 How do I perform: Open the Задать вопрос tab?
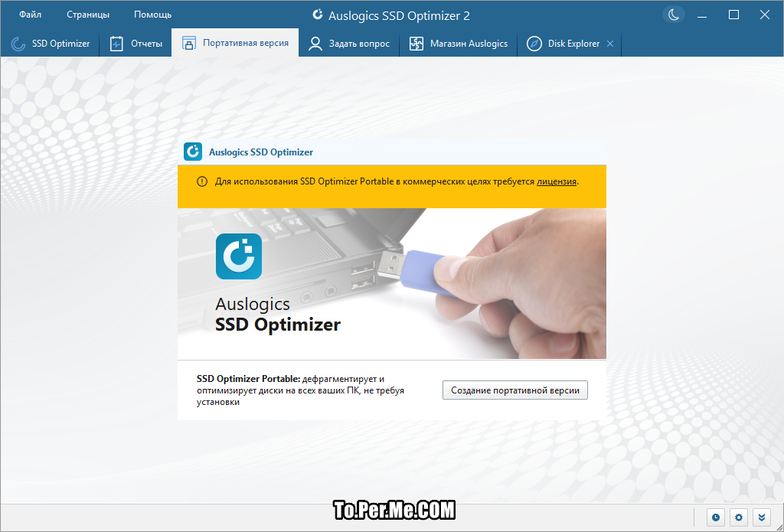pos(349,44)
